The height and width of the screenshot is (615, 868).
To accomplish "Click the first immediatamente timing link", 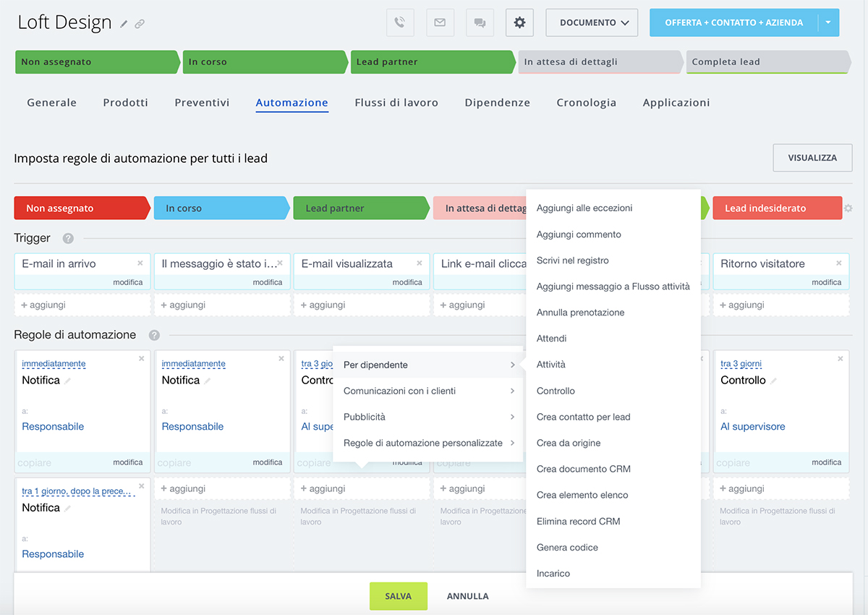I will [x=54, y=364].
